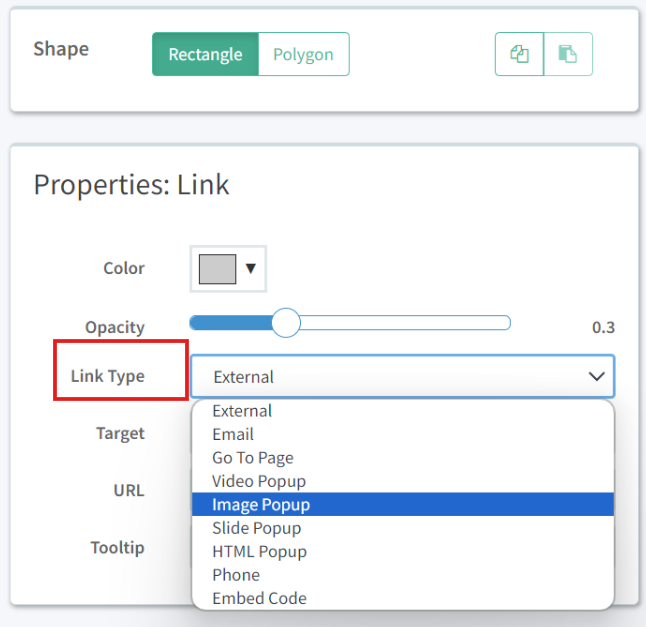The image size is (646, 627).
Task: Click the Properties: Link heading
Action: 131,185
